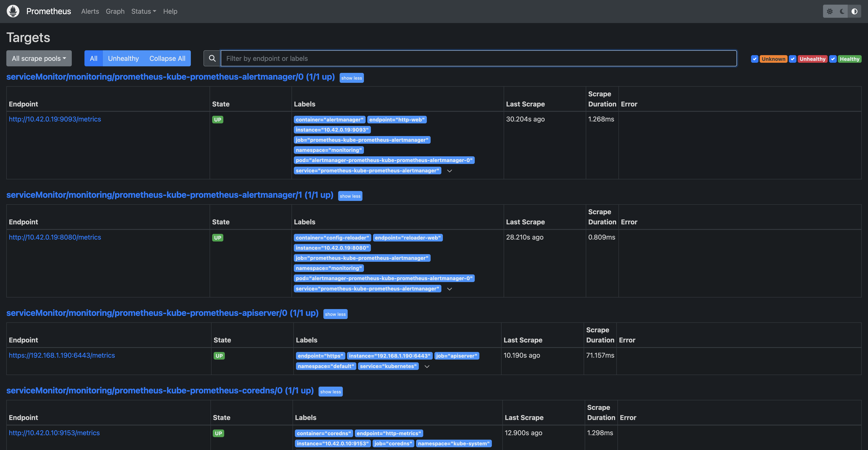Open the 10.42.0.19:9093 metrics endpoint link
868x450 pixels.
pyautogui.click(x=55, y=119)
